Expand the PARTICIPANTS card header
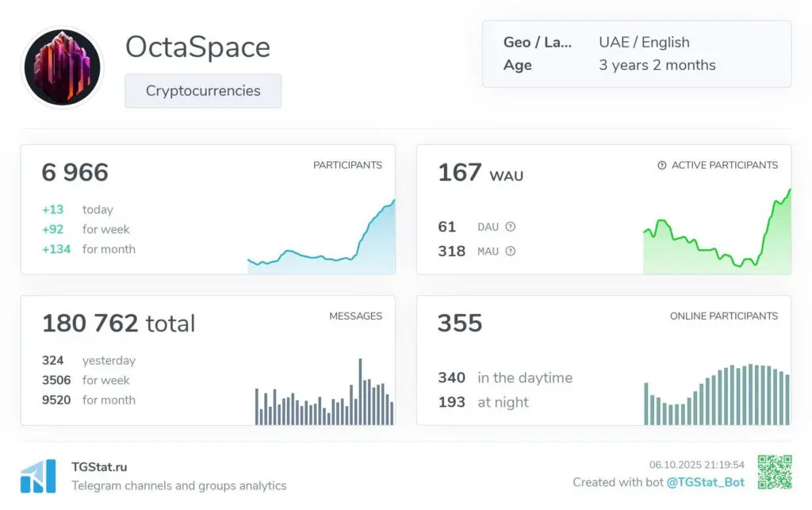The width and height of the screenshot is (812, 510). tap(348, 165)
